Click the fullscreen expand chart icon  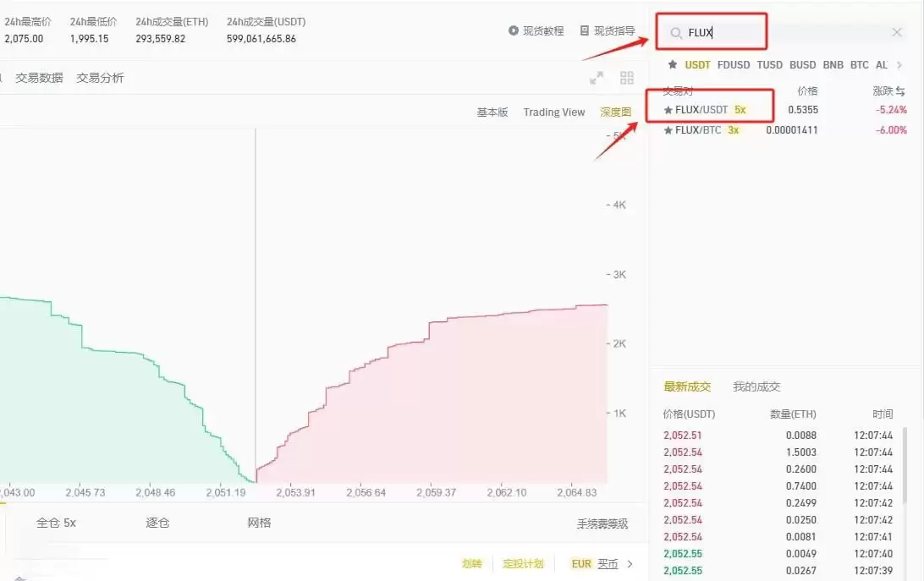tap(597, 77)
